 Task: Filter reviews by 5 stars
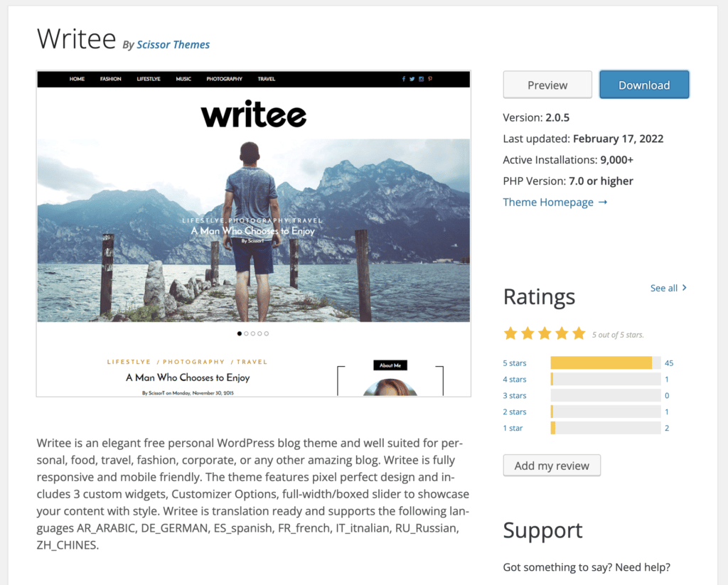[515, 363]
